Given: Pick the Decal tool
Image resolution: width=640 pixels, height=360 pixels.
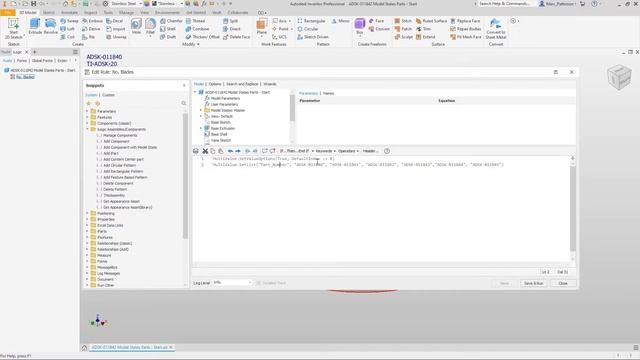Looking at the screenshot, I should pyautogui.click(x=114, y=21).
